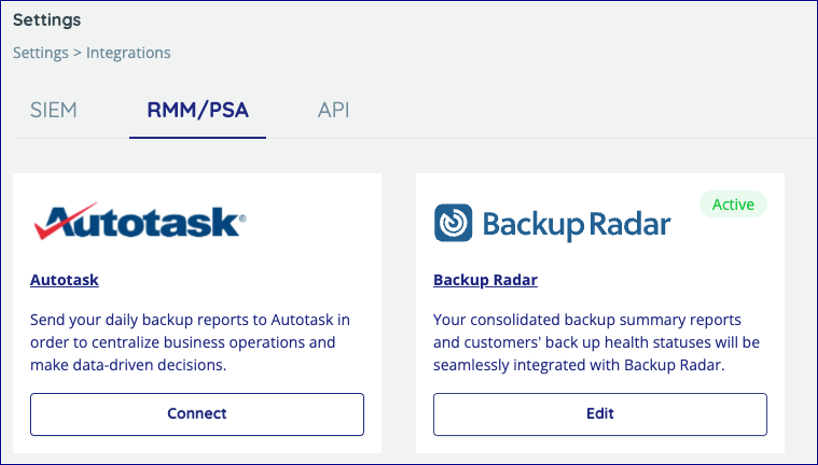Open the API tab
This screenshot has height=465, width=818.
point(333,110)
